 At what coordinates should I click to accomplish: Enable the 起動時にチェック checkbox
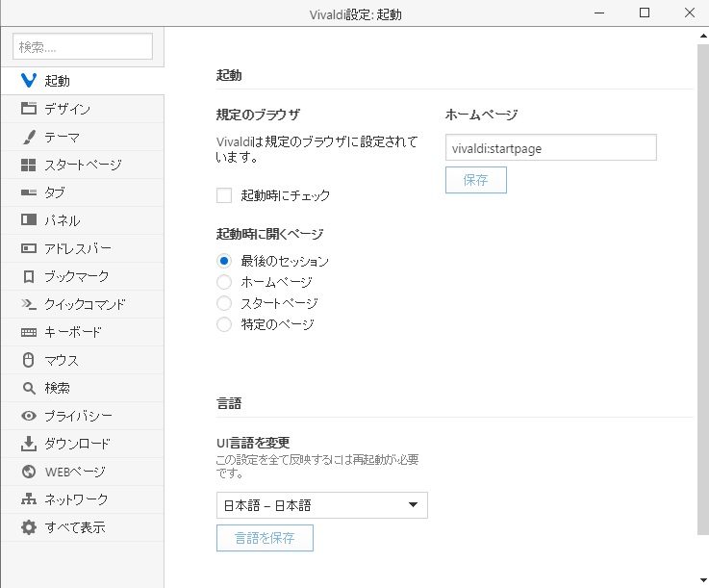point(224,195)
